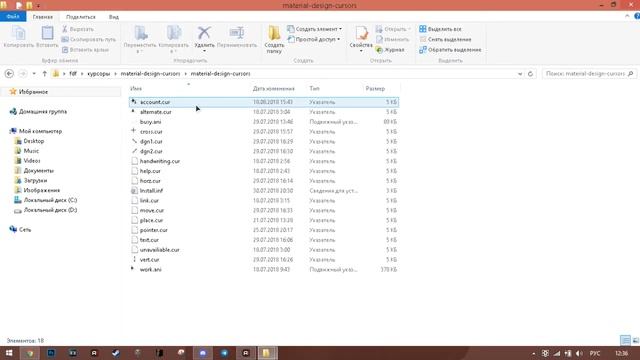Viewport: 640px width, 360px height.
Task: Expand the Удалить dropdown arrow
Action: tap(204, 51)
